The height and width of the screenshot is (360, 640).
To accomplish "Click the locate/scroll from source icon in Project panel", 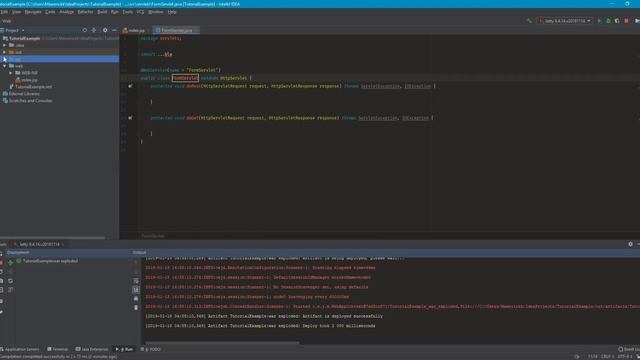I will pyautogui.click(x=84, y=30).
